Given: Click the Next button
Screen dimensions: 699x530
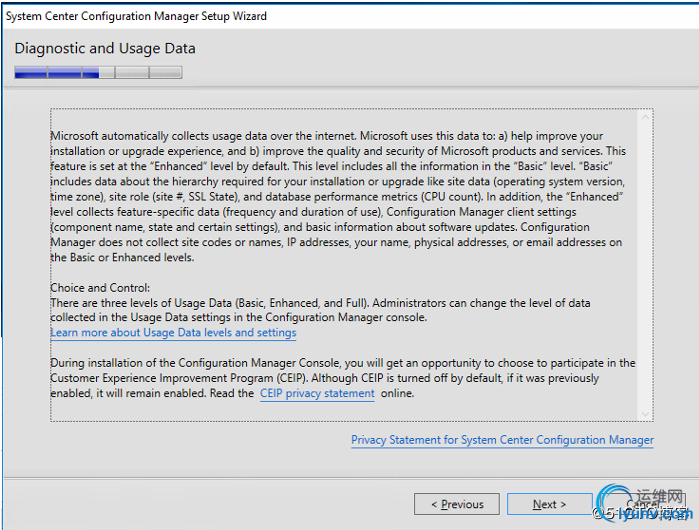Looking at the screenshot, I should (549, 504).
